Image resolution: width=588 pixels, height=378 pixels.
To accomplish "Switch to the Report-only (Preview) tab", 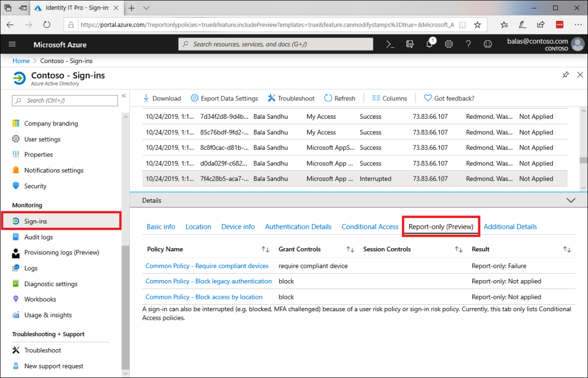I will (440, 227).
